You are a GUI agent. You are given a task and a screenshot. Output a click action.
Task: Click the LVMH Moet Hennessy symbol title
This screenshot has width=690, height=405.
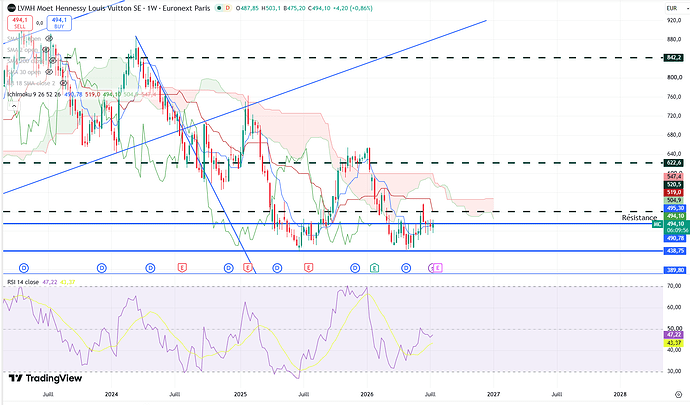point(114,8)
